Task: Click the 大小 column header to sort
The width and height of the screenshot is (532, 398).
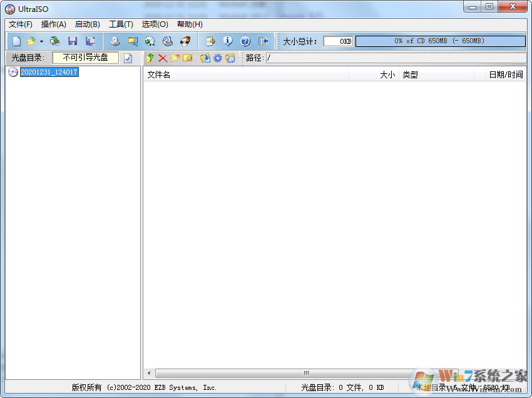Action: 387,74
